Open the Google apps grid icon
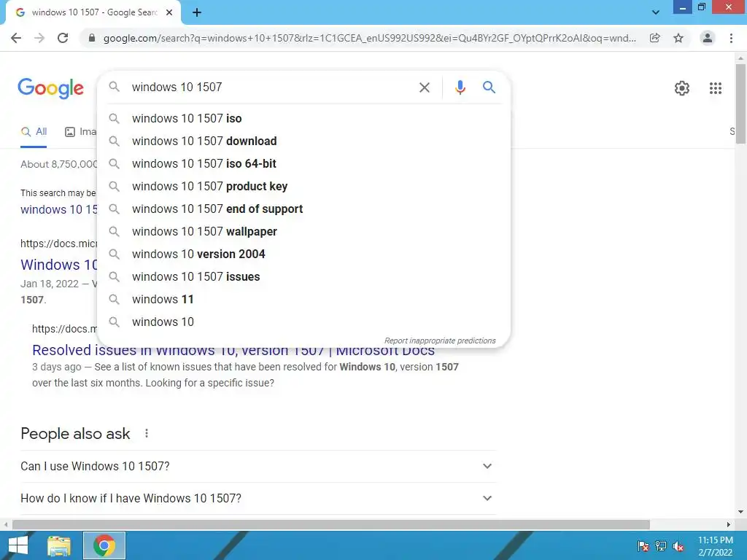 pyautogui.click(x=715, y=88)
